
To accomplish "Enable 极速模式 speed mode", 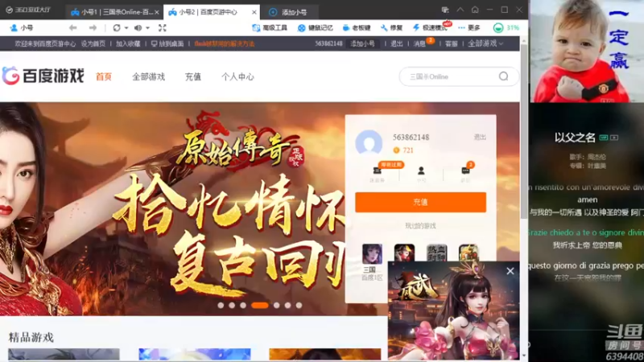I will pos(430,28).
